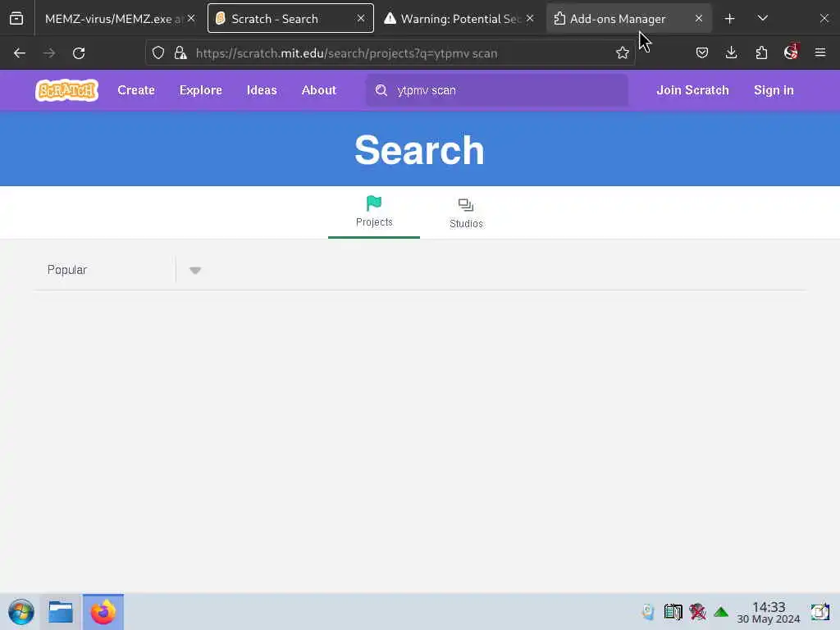
Task: Click the battery/monitor tray icon
Action: [673, 612]
